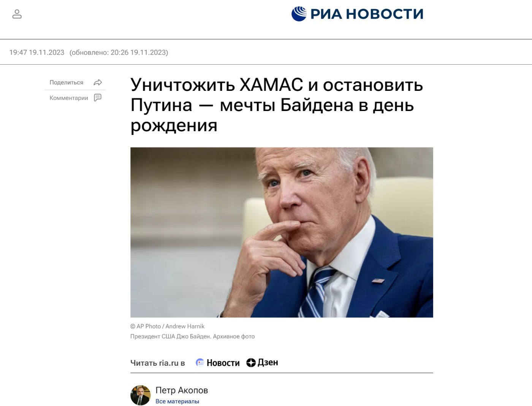The width and height of the screenshot is (532, 406).
Task: Click the share arrow icon
Action: click(98, 82)
